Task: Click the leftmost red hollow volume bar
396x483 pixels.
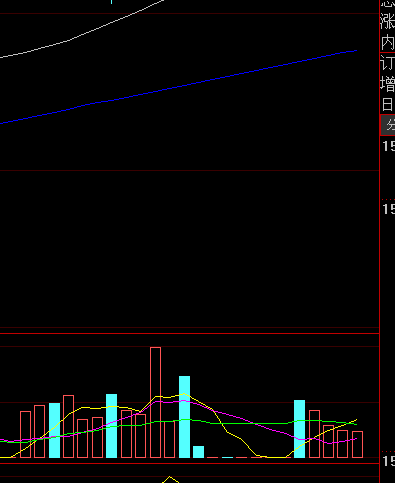Action: pyautogui.click(x=25, y=434)
